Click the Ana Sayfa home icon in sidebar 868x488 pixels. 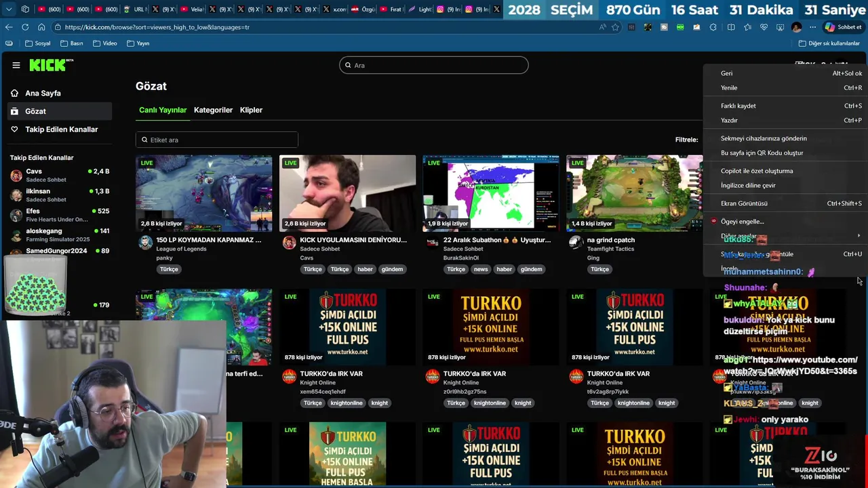click(x=14, y=93)
